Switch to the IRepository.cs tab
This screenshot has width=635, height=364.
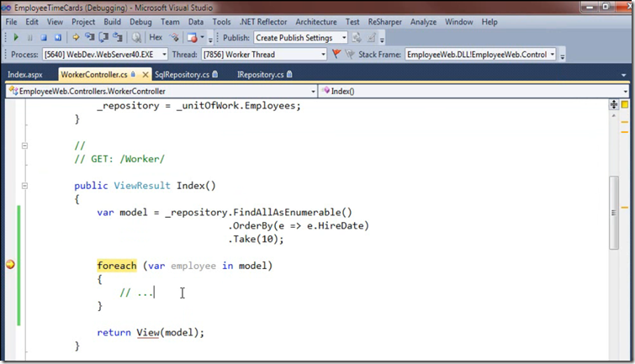coord(264,75)
